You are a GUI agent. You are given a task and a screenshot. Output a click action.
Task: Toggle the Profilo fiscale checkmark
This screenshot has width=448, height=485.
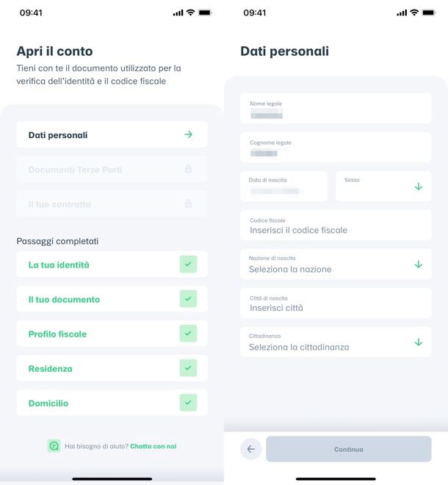click(x=188, y=334)
